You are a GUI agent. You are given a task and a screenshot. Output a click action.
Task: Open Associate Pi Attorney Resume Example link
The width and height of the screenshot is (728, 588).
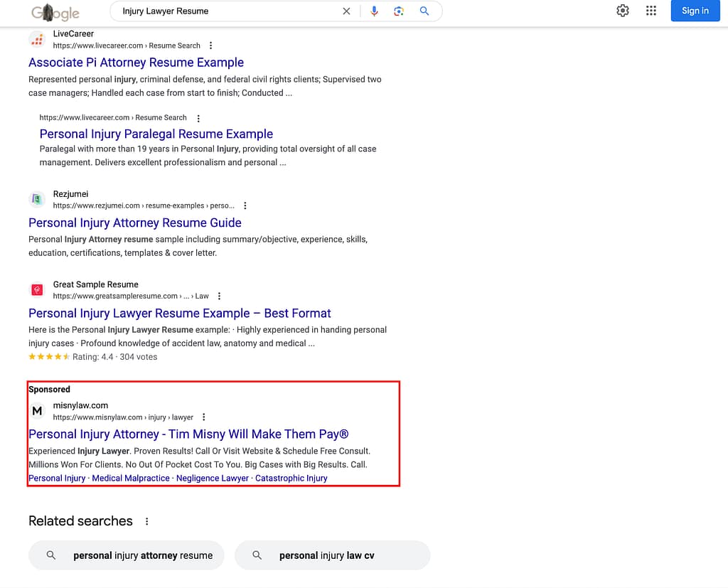click(x=136, y=63)
